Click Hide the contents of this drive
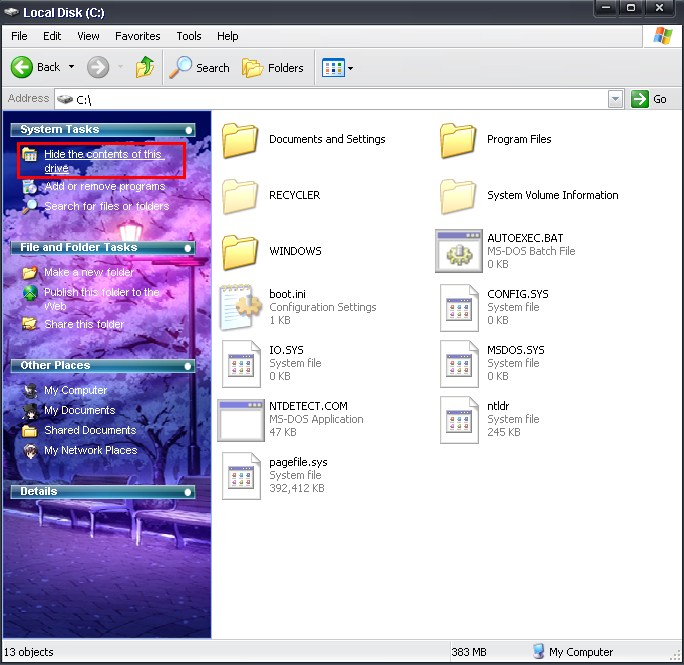Screen dimensions: 684x665 [103, 161]
